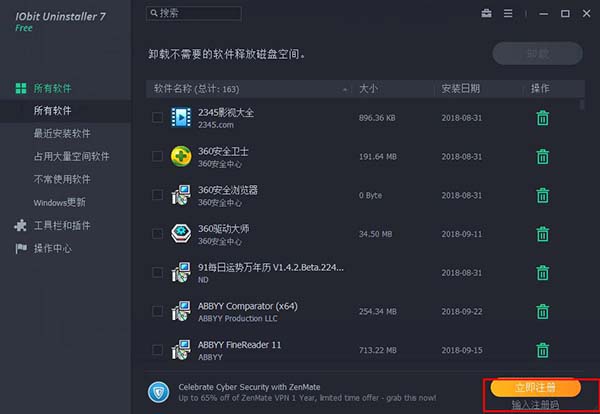Open the toolbox icon in title bar
The width and height of the screenshot is (600, 414).
(x=487, y=14)
